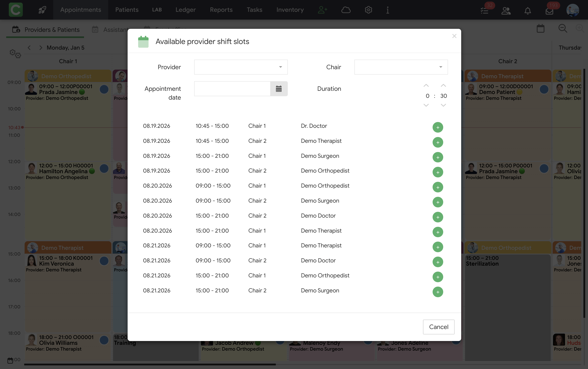The image size is (588, 369).
Task: Open schedule settings gears icon
Action: tap(15, 54)
